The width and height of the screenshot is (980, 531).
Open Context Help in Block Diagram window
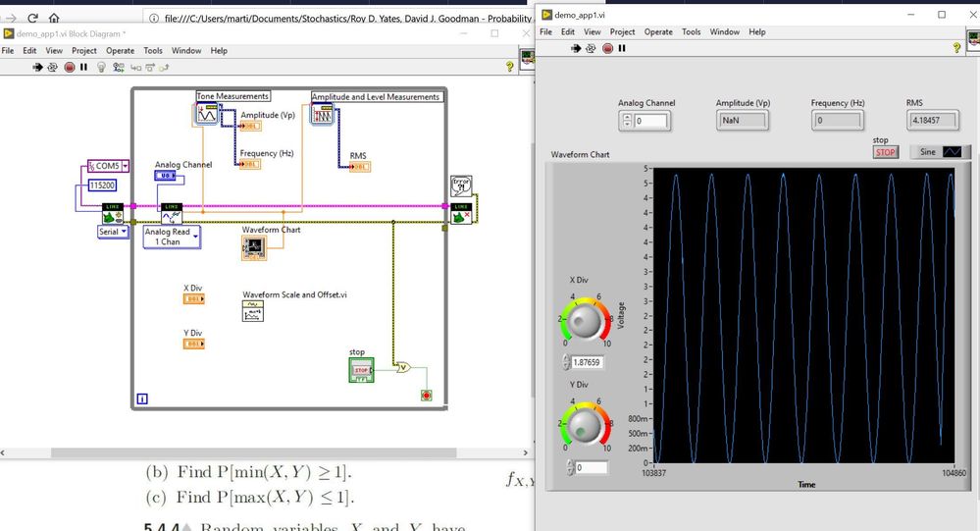coord(509,67)
